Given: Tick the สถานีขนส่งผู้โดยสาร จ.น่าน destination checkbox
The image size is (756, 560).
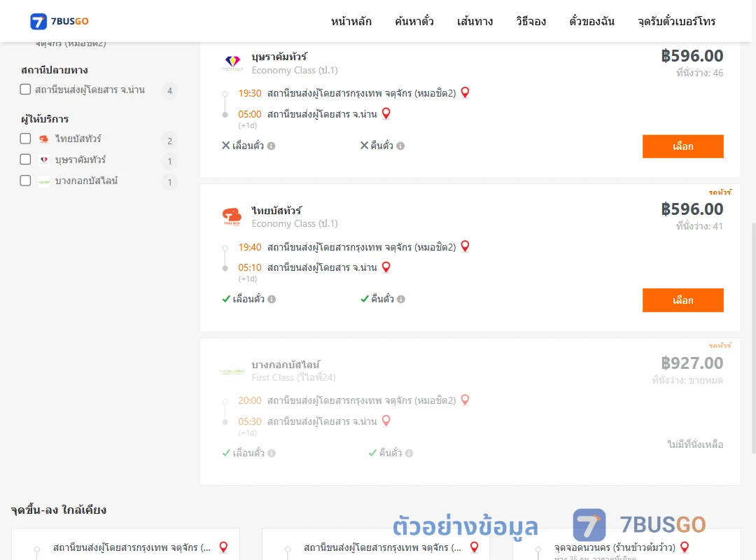Looking at the screenshot, I should (x=26, y=89).
